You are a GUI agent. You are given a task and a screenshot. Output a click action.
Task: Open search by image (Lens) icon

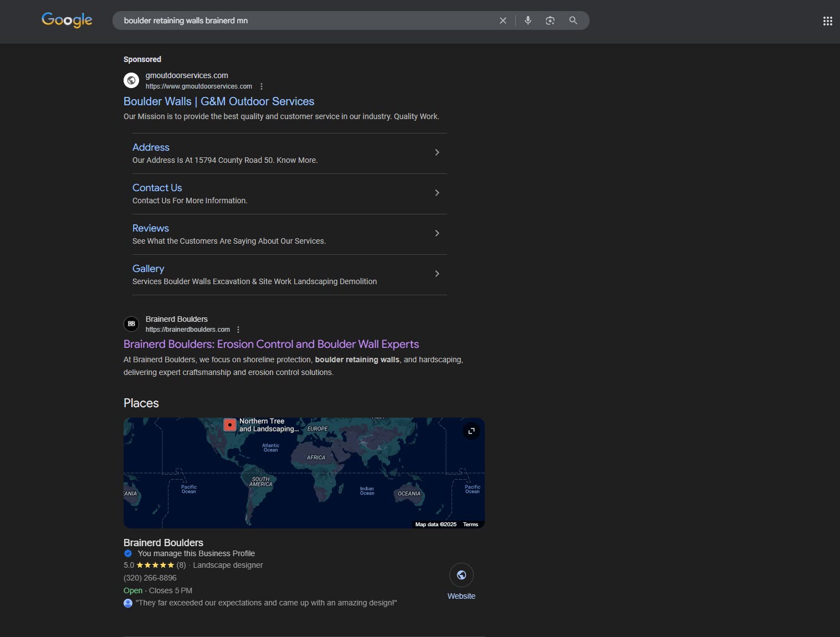point(550,20)
